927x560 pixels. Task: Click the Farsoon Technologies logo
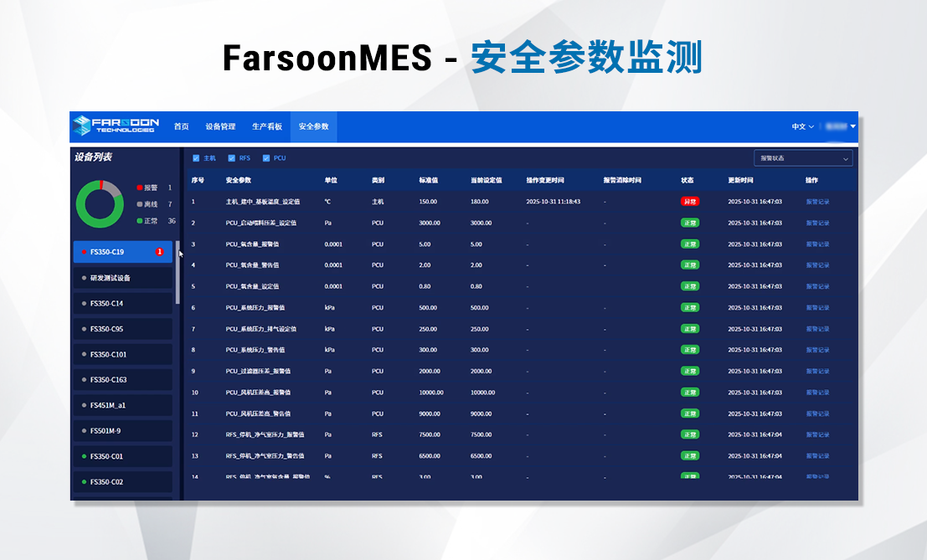[x=115, y=126]
